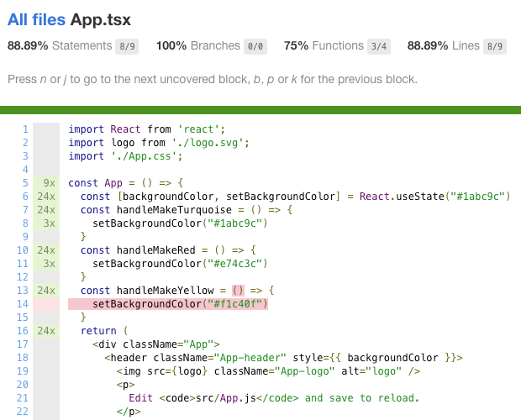Click the 8/9 Statements fraction badge
The image size is (521, 420).
pos(127,46)
